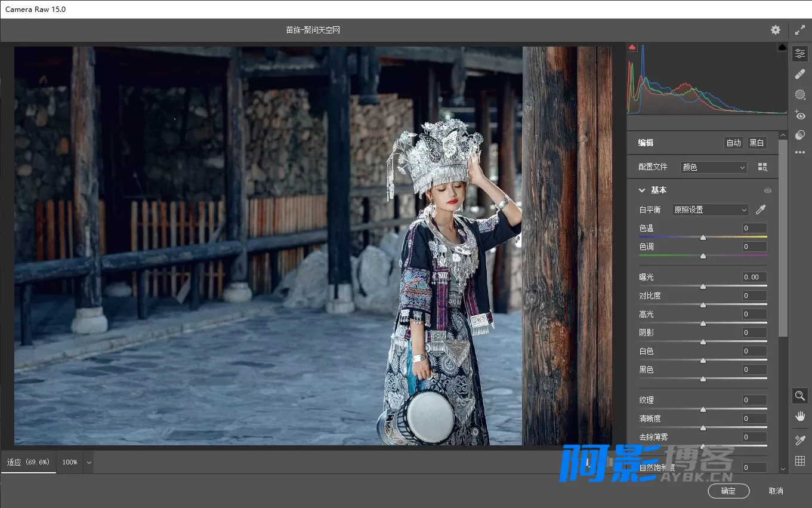Set zoom to 100%
Screen dimensions: 812x508
pos(70,462)
